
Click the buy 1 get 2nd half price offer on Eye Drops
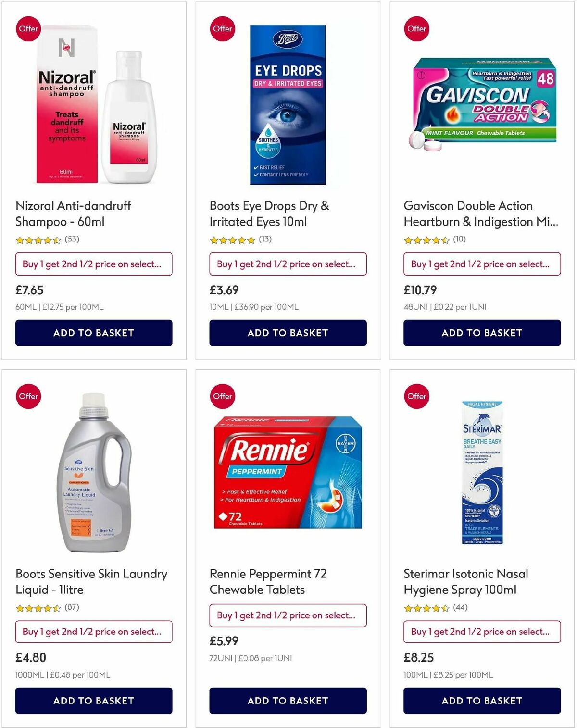[x=287, y=264]
